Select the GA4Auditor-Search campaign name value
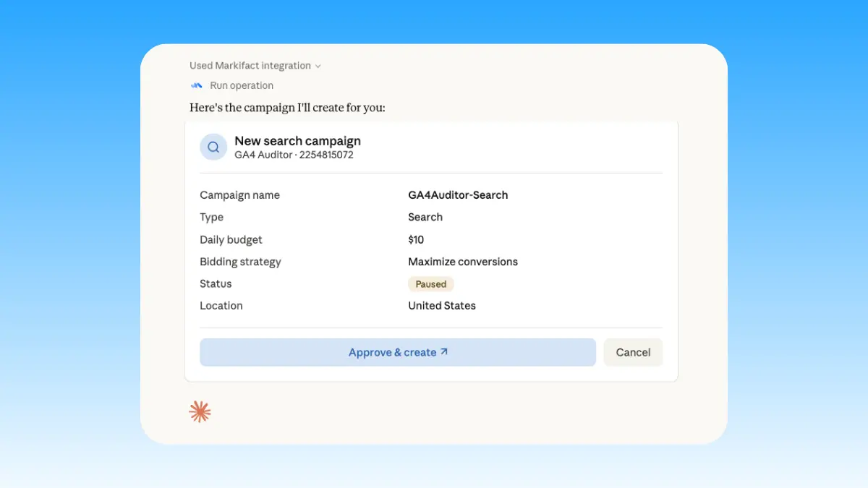 coord(459,194)
